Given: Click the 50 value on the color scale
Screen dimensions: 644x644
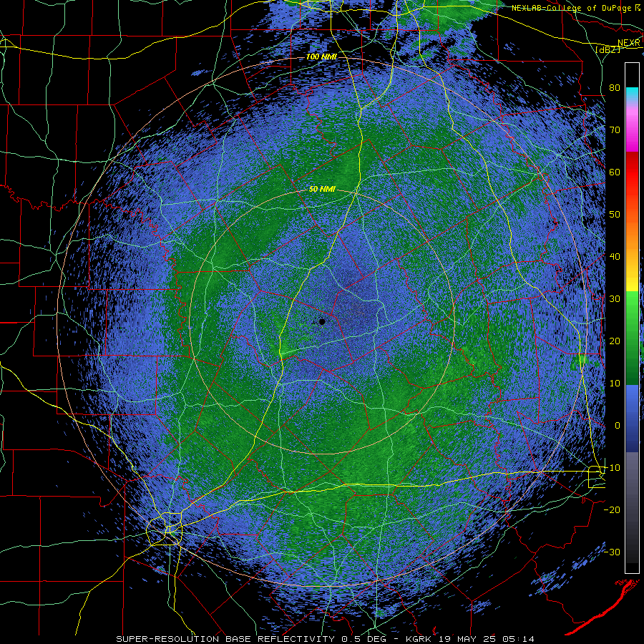Looking at the screenshot, I should coord(615,215).
